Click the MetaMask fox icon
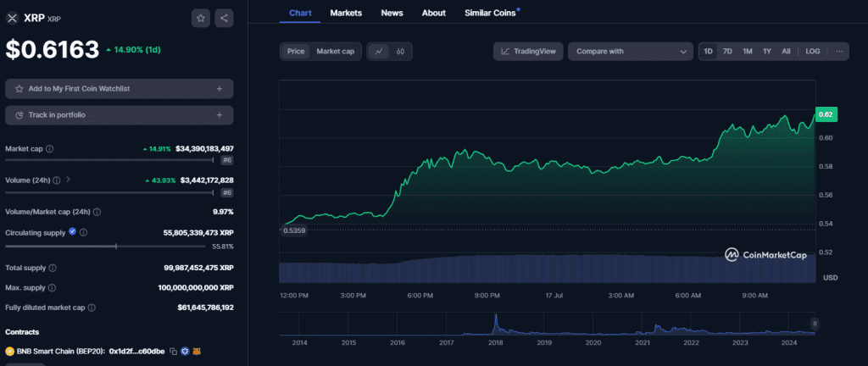 [x=198, y=351]
